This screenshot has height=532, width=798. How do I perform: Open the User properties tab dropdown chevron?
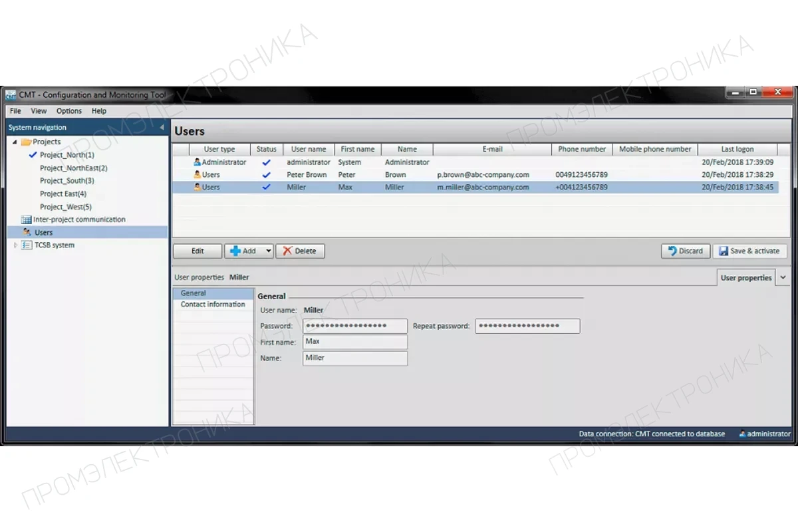(x=783, y=278)
